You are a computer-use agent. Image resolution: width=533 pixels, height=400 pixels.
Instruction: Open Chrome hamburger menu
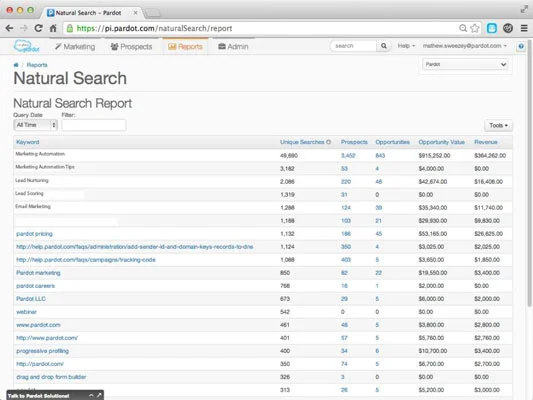click(x=524, y=28)
